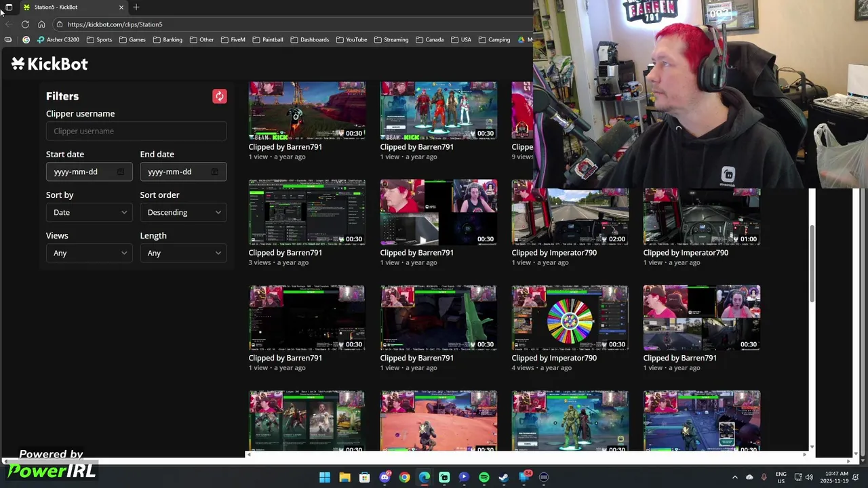The height and width of the screenshot is (488, 868).
Task: Open the Camping bookmarks folder
Action: coord(494,40)
